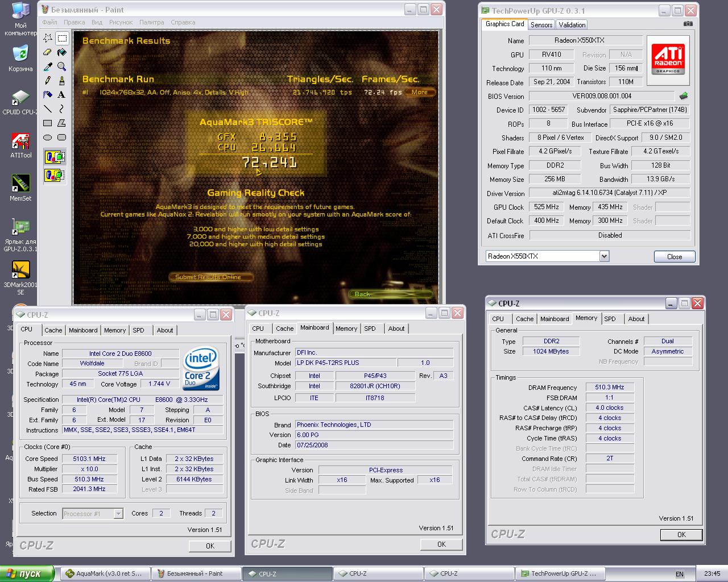This screenshot has width=728, height=582.
Task: Click OK in the left CPU-Z window
Action: click(210, 546)
